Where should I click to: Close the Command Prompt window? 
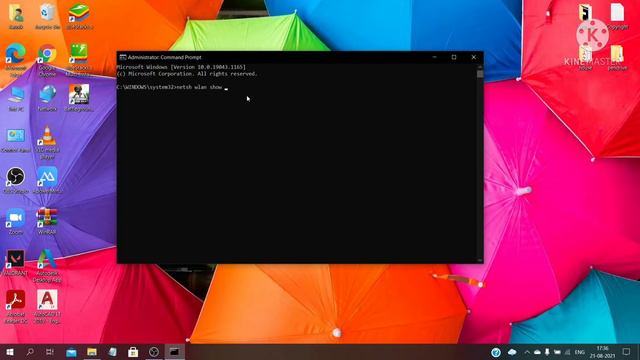(473, 57)
